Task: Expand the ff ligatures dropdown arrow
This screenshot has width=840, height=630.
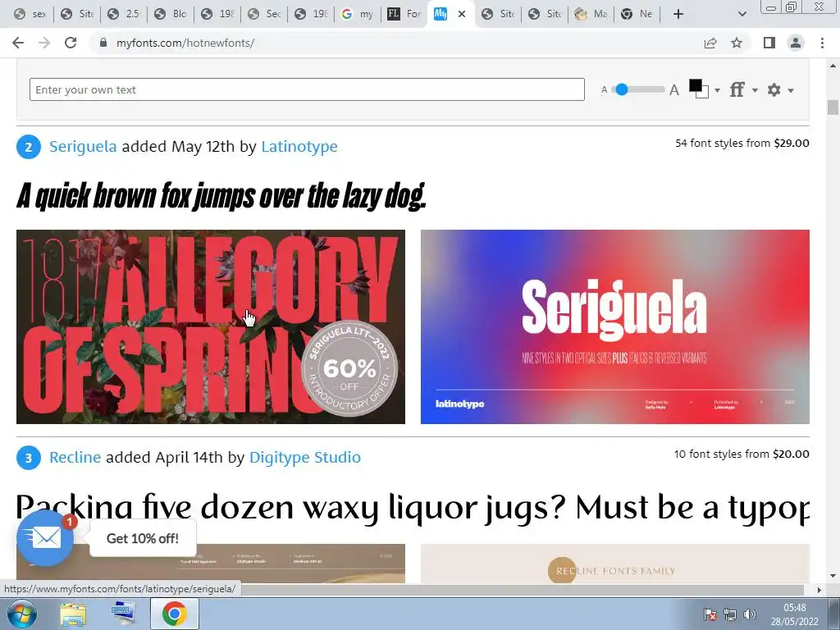Action: click(x=755, y=90)
